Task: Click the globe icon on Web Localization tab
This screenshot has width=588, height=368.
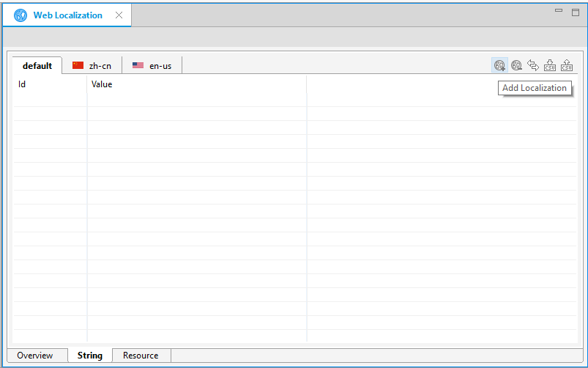Action: (21, 15)
